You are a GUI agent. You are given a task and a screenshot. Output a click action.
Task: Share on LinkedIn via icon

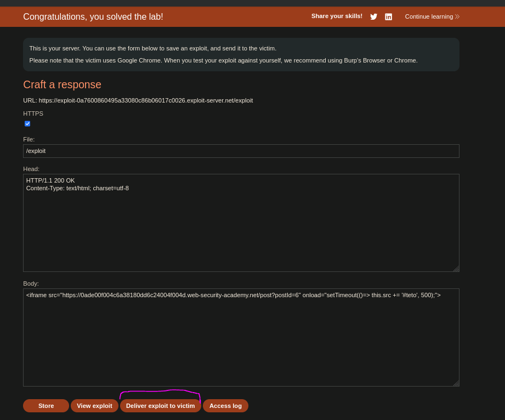coord(388,17)
